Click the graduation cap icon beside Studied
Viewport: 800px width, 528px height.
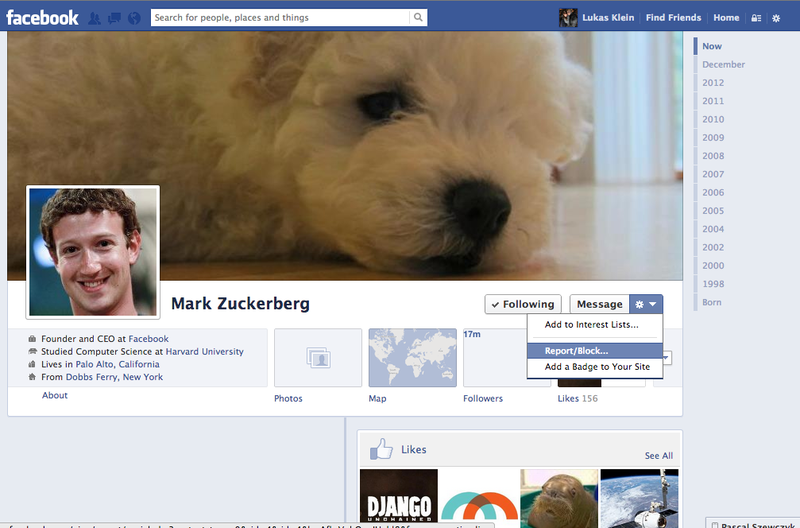(x=32, y=351)
